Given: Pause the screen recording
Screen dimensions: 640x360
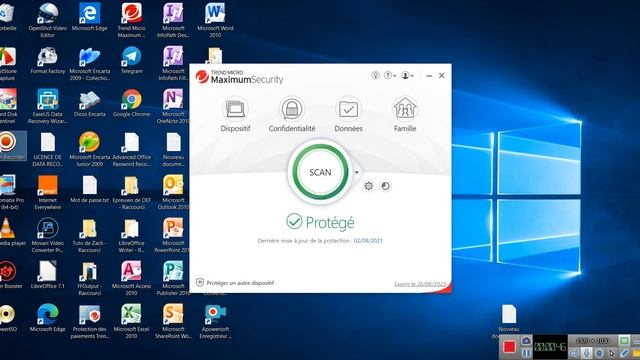Looking at the screenshot, I should pos(526,353).
